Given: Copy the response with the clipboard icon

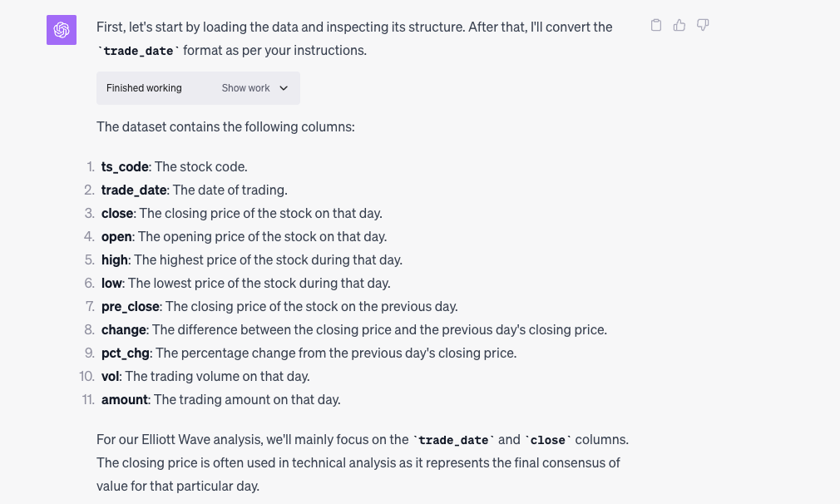Looking at the screenshot, I should click(x=655, y=25).
